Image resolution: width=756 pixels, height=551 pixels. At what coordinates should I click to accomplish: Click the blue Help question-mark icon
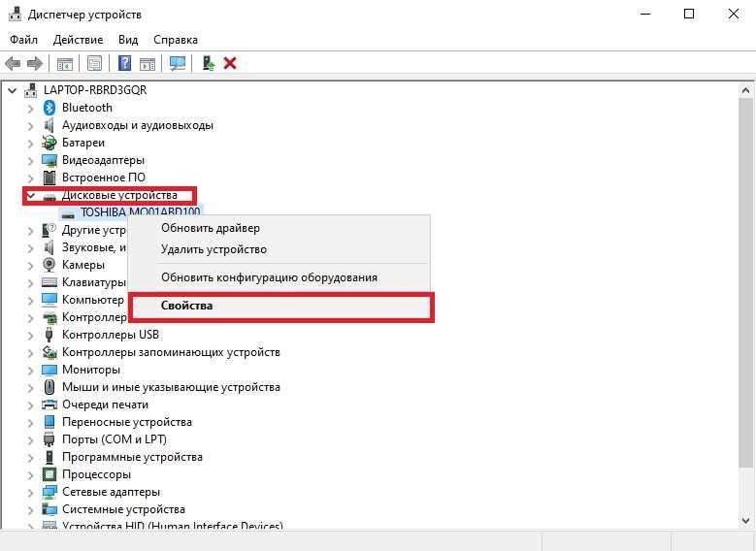(124, 63)
